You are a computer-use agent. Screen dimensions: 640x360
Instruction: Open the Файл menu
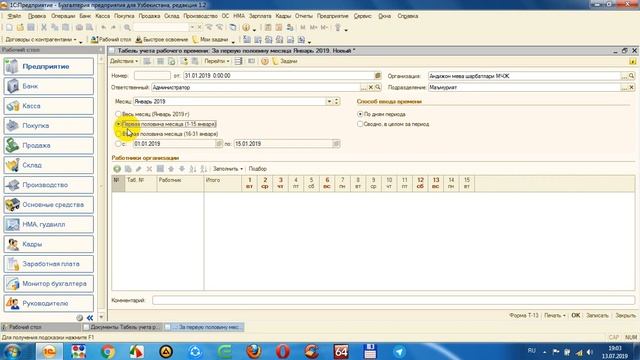point(14,16)
